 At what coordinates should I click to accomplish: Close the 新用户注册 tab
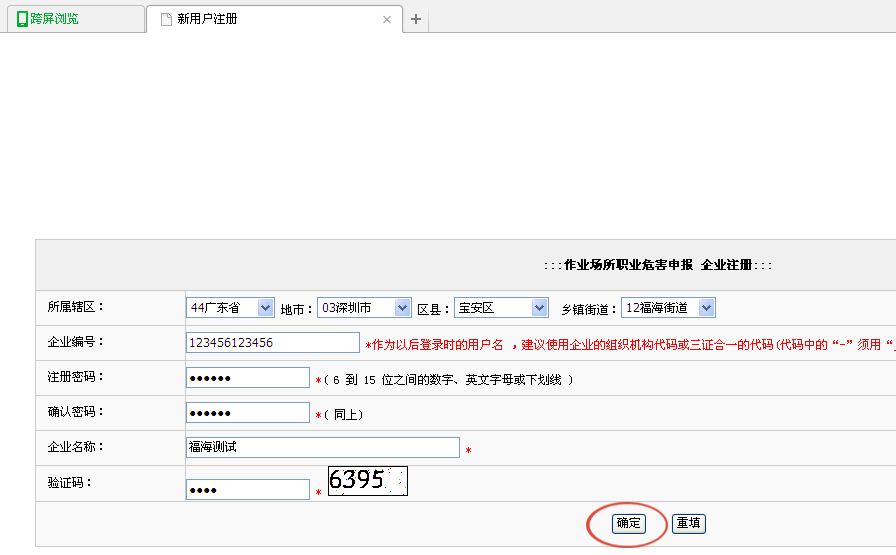click(x=387, y=19)
